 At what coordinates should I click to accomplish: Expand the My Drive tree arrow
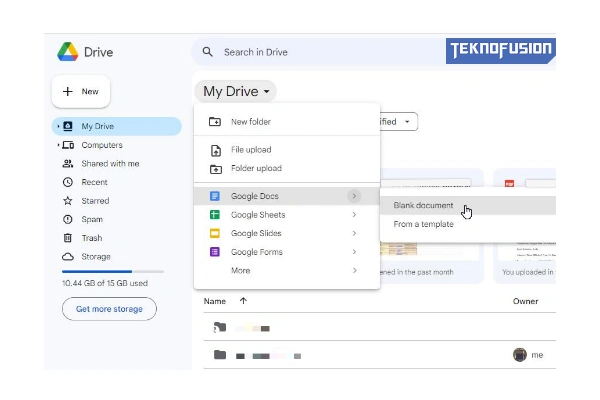click(58, 126)
